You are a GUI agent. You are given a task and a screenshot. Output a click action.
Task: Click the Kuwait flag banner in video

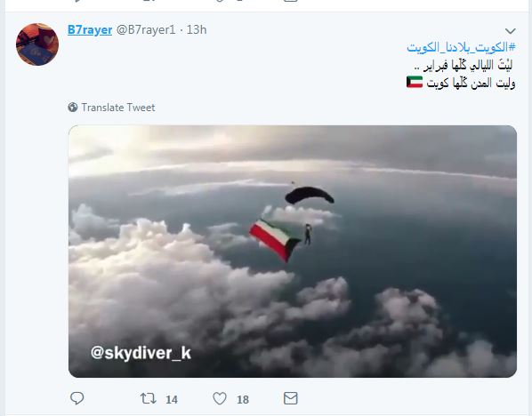274,240
